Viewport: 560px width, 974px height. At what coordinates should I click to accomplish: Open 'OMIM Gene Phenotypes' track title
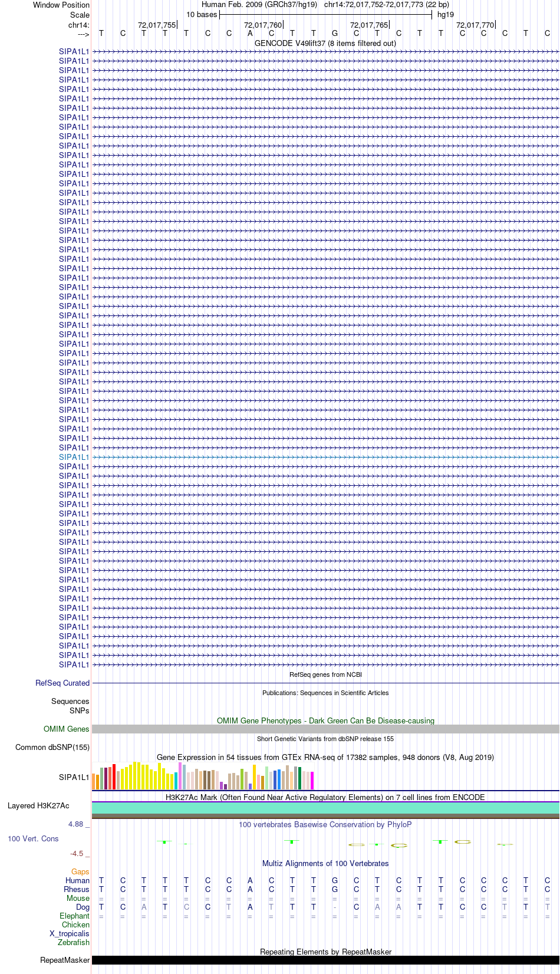pyautogui.click(x=325, y=720)
